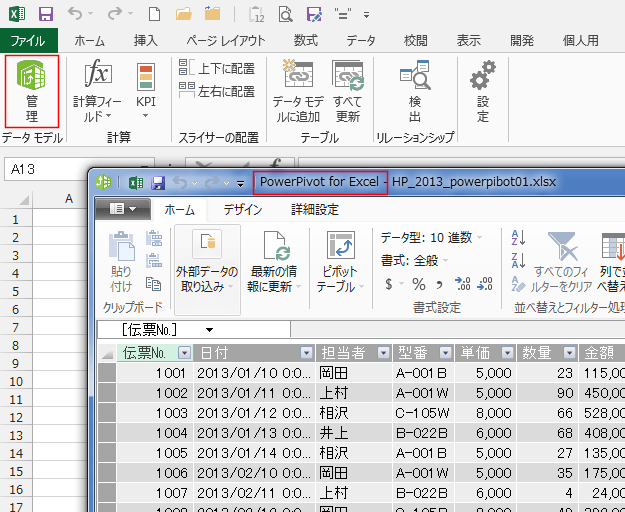Screen dimensions: 625x512
Task: Click 外部データの取り込み icon
Action: [x=207, y=261]
